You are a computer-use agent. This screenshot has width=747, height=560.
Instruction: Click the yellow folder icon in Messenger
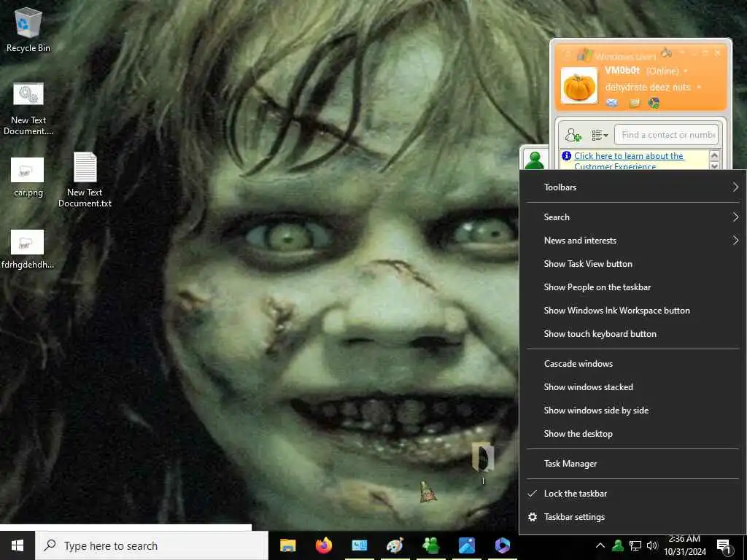634,103
